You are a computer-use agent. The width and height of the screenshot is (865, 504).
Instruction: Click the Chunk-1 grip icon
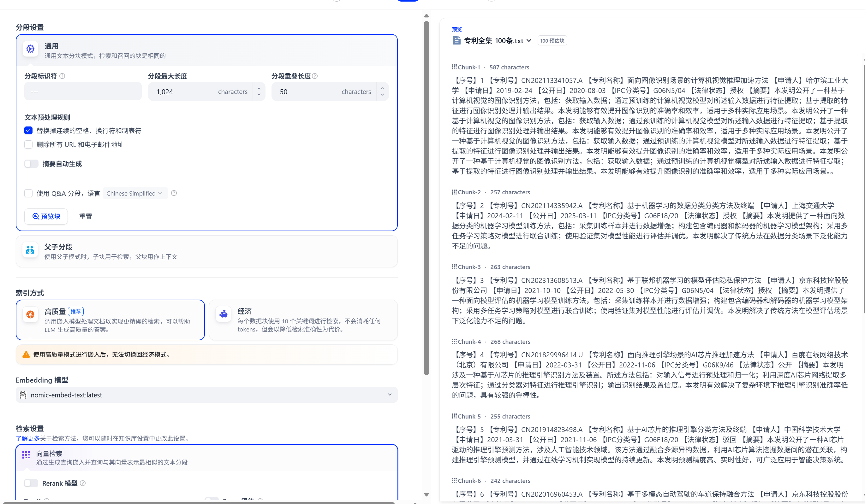(x=454, y=67)
